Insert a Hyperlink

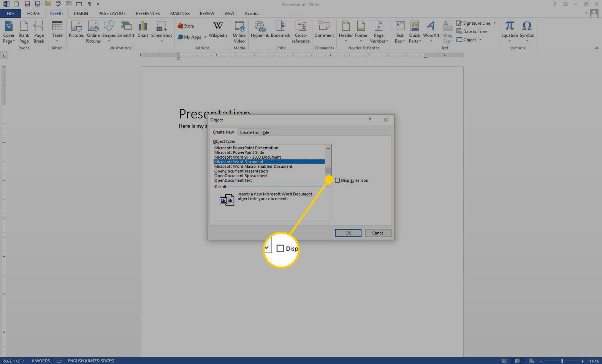(x=260, y=30)
